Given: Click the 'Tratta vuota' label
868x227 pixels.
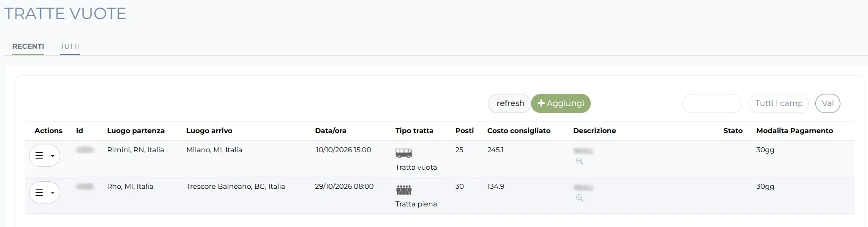Looking at the screenshot, I should tap(416, 167).
